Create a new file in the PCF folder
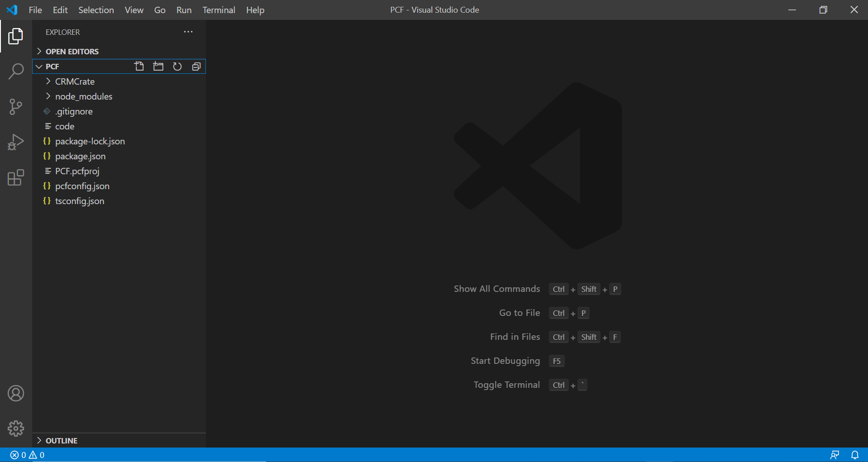 click(139, 66)
